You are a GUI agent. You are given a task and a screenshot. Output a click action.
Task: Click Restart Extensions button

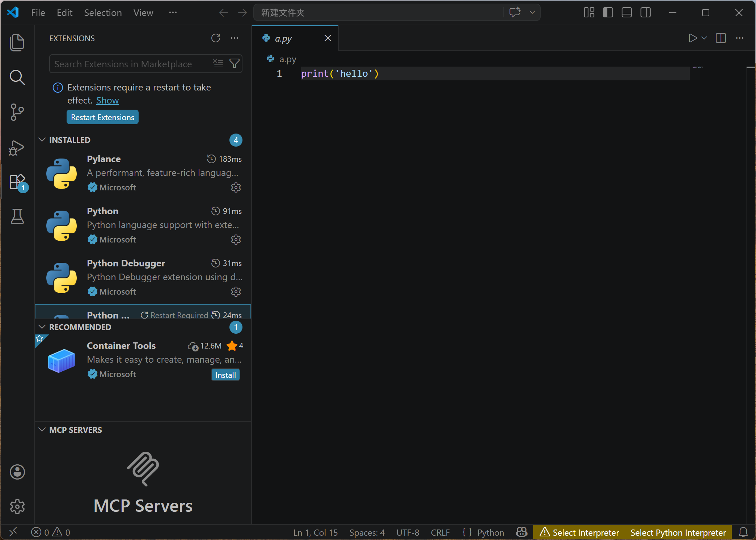point(102,117)
